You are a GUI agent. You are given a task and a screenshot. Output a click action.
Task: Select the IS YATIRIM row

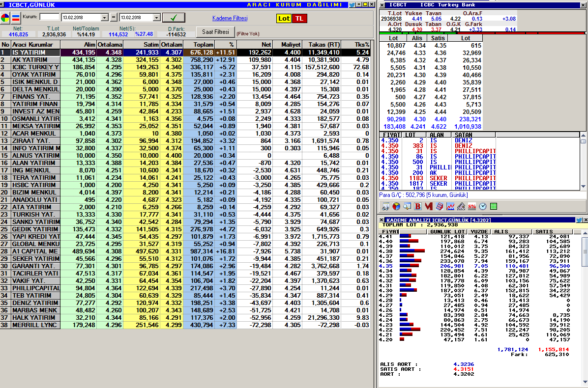tap(185, 53)
